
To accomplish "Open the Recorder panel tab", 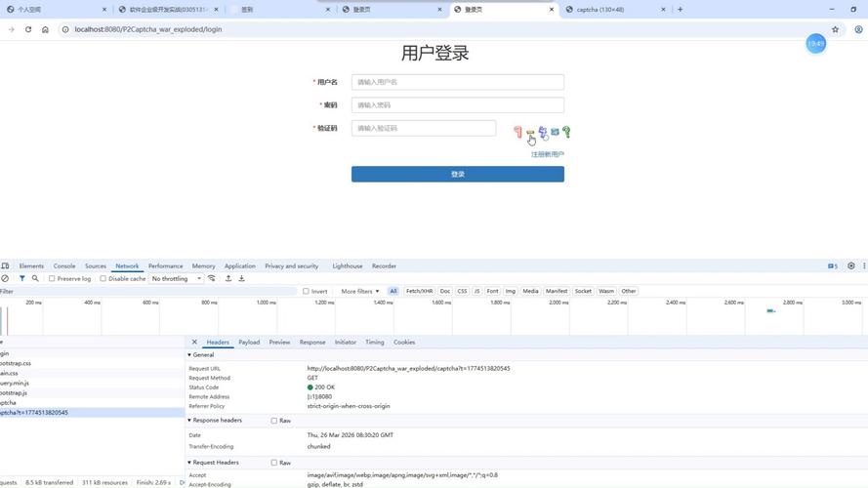I will point(384,266).
